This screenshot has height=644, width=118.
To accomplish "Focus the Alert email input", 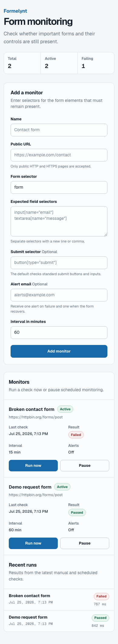I will pos(59,295).
